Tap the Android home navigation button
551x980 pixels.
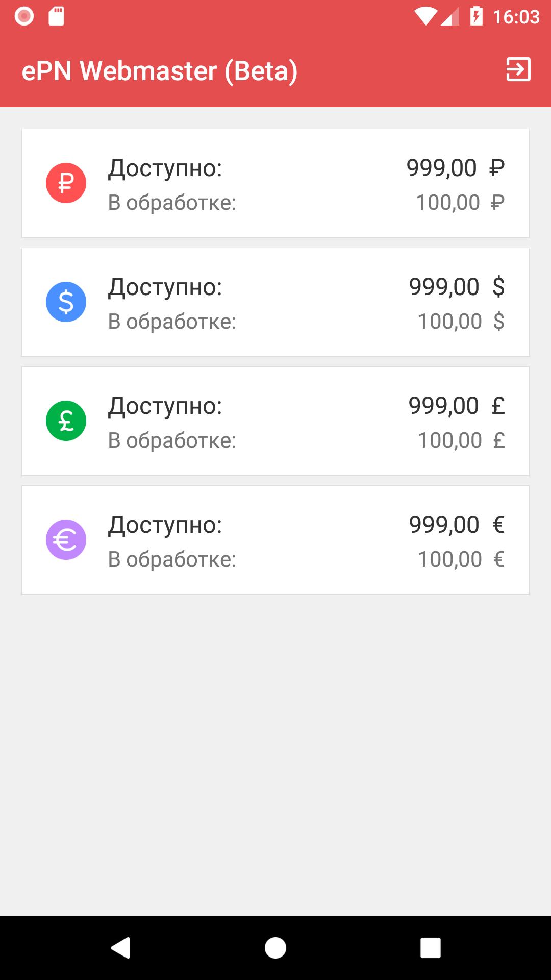click(x=275, y=948)
